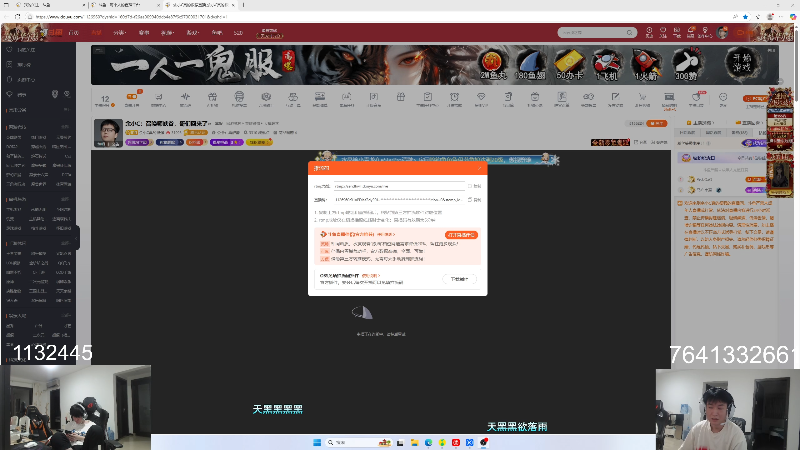Click the streamer profile photo
800x450 pixels.
[x=108, y=133]
